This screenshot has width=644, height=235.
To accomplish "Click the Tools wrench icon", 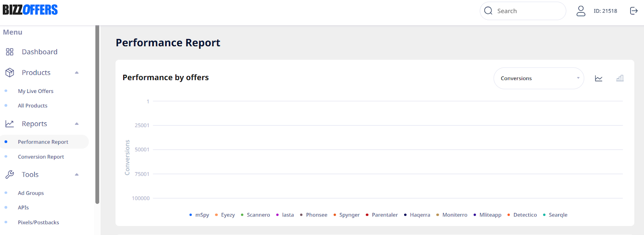I will [x=10, y=174].
